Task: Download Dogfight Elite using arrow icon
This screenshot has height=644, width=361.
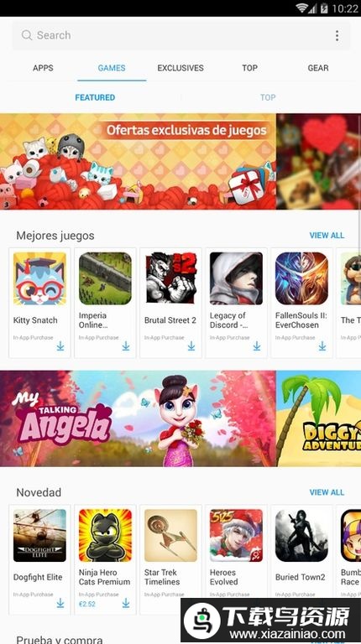Action: [60, 603]
